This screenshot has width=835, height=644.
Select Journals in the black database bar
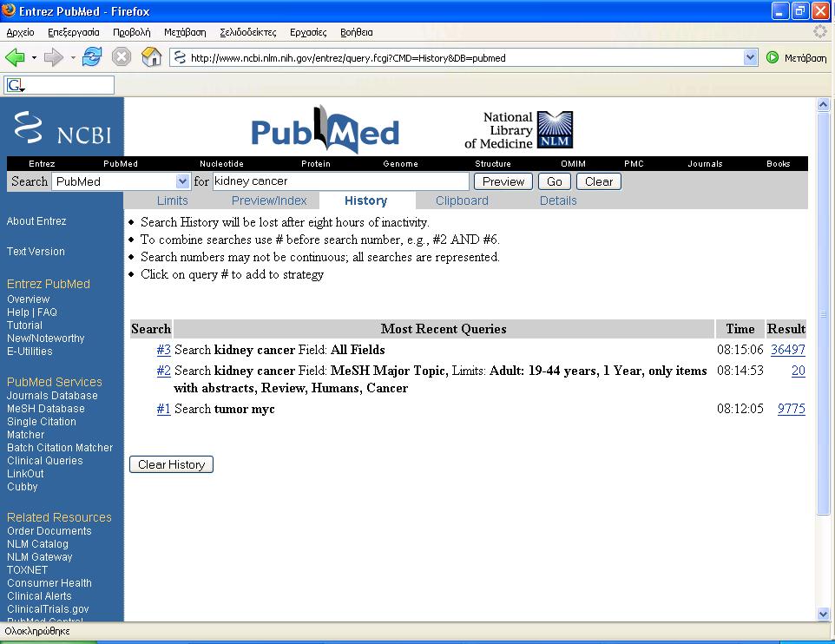(705, 163)
